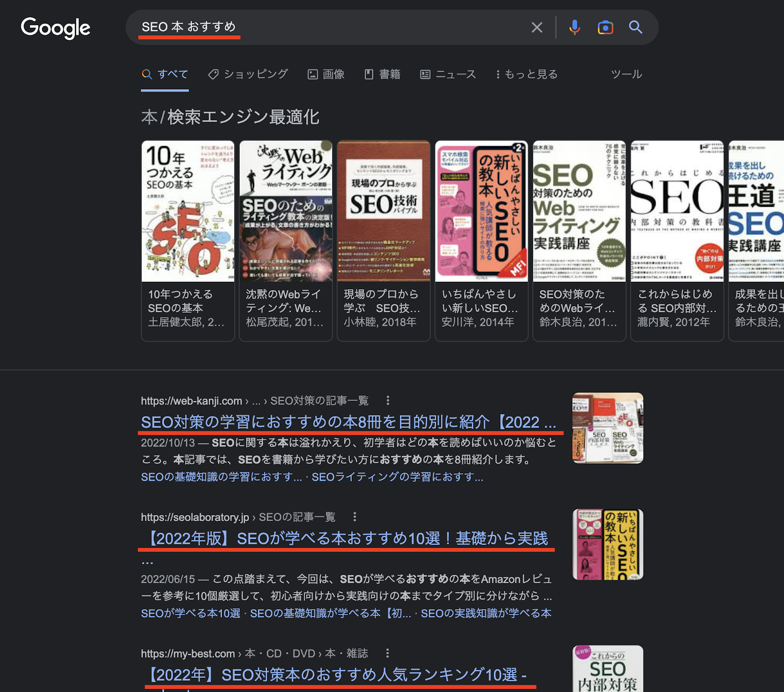
Task: Open SEO対策の学習におすすめの本8冊 result link
Action: 348,422
